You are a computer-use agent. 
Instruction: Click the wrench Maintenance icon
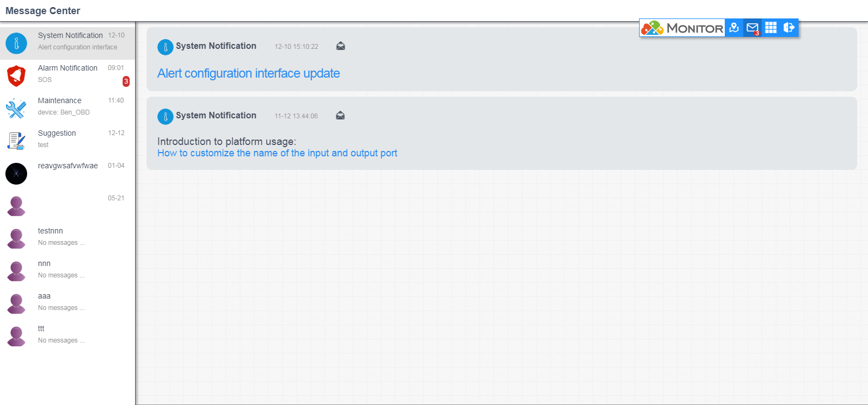(x=16, y=109)
